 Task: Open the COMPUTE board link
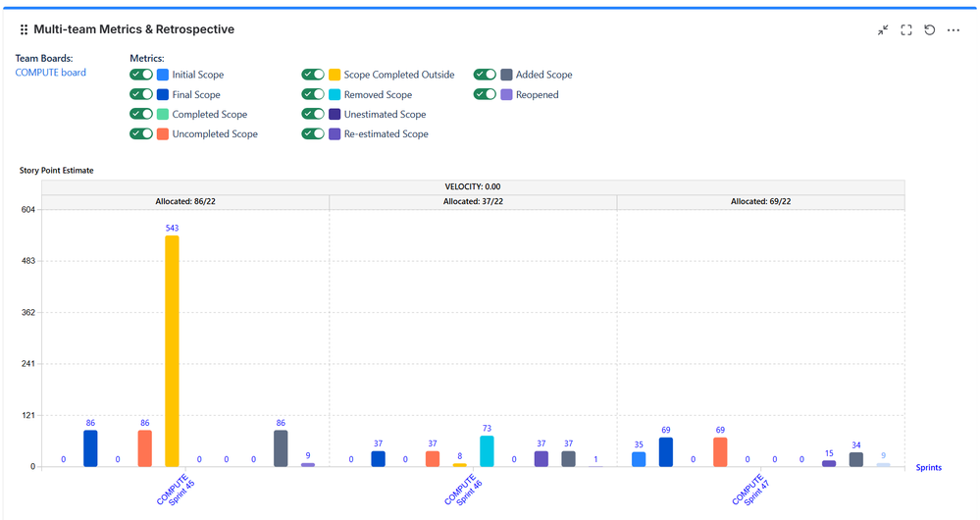[x=51, y=73]
